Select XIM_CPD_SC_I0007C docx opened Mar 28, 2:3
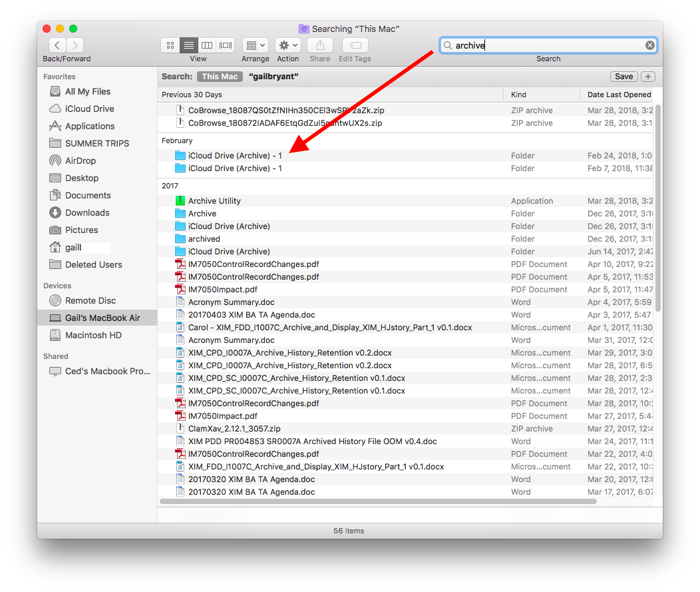This screenshot has width=700, height=592. point(405,378)
